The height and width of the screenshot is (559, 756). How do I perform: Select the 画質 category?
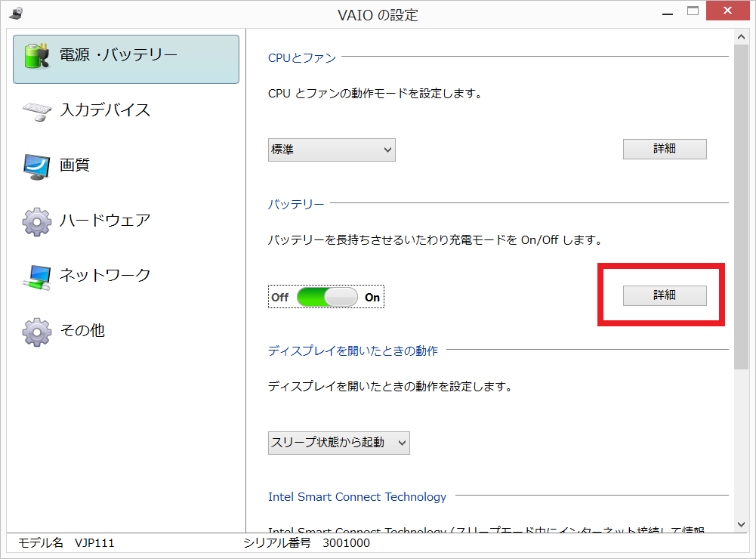click(126, 165)
